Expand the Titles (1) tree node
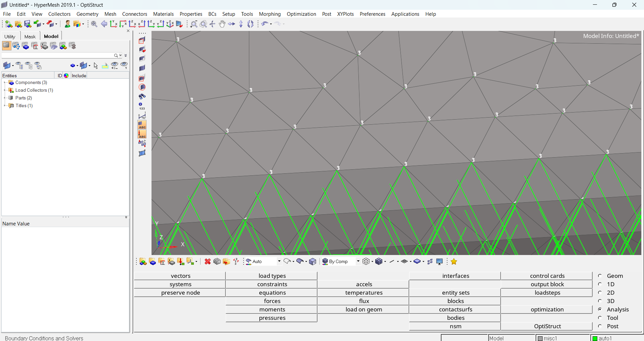Image resolution: width=644 pixels, height=341 pixels. pyautogui.click(x=5, y=106)
